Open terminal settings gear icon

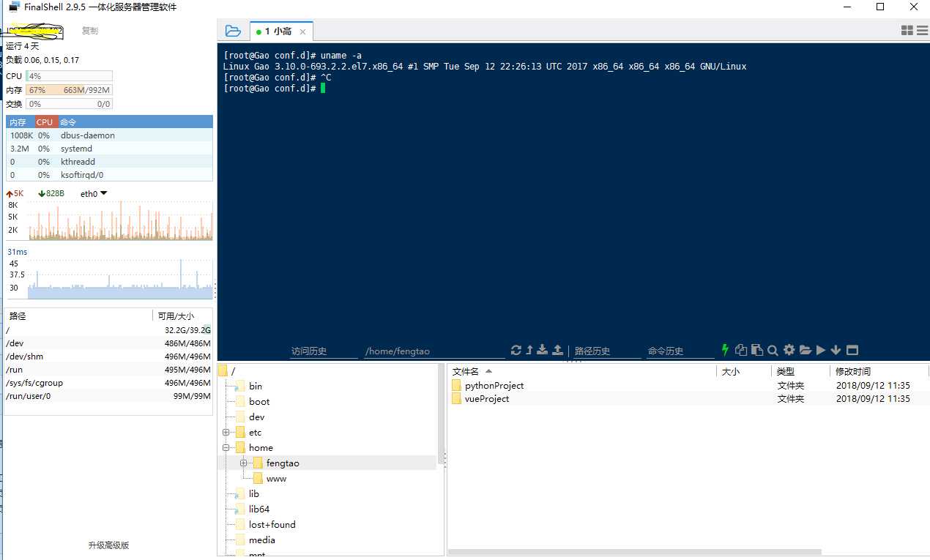click(x=789, y=350)
